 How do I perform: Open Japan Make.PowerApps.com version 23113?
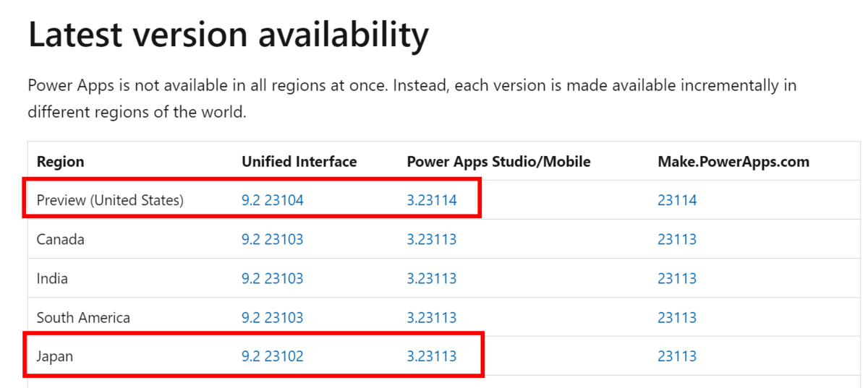tap(676, 356)
